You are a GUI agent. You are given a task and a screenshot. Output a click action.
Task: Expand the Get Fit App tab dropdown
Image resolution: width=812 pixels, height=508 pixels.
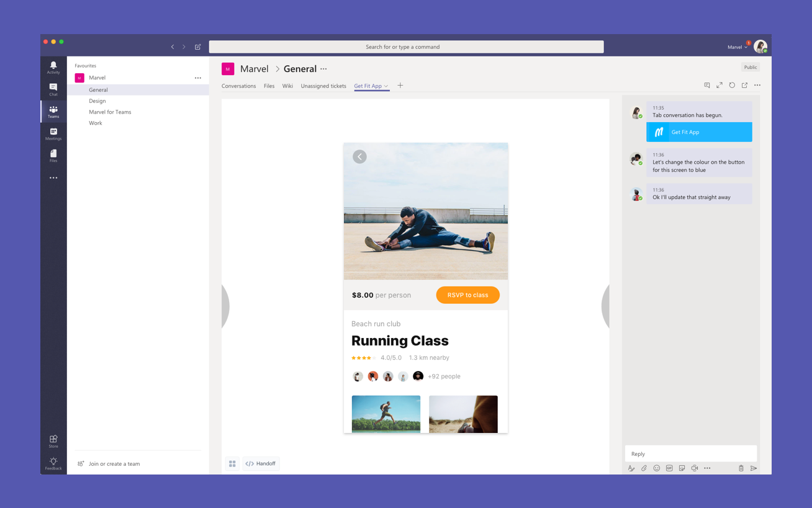click(x=386, y=86)
